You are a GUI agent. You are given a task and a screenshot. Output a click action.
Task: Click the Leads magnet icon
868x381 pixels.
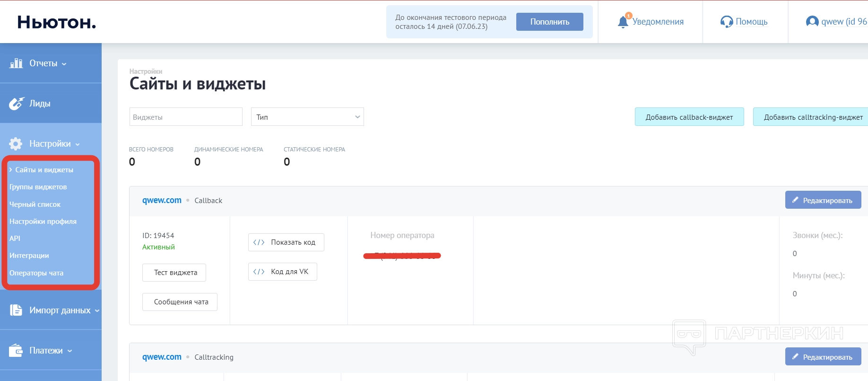point(16,103)
